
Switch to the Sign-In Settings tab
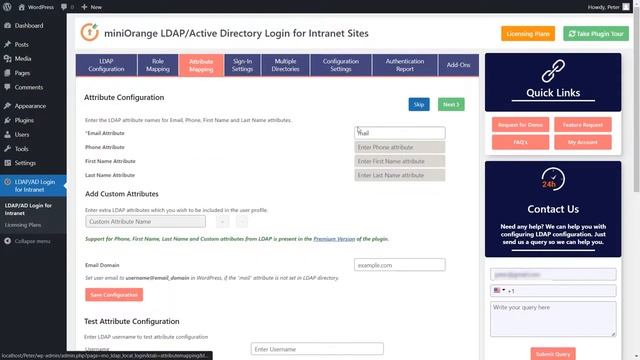point(242,65)
